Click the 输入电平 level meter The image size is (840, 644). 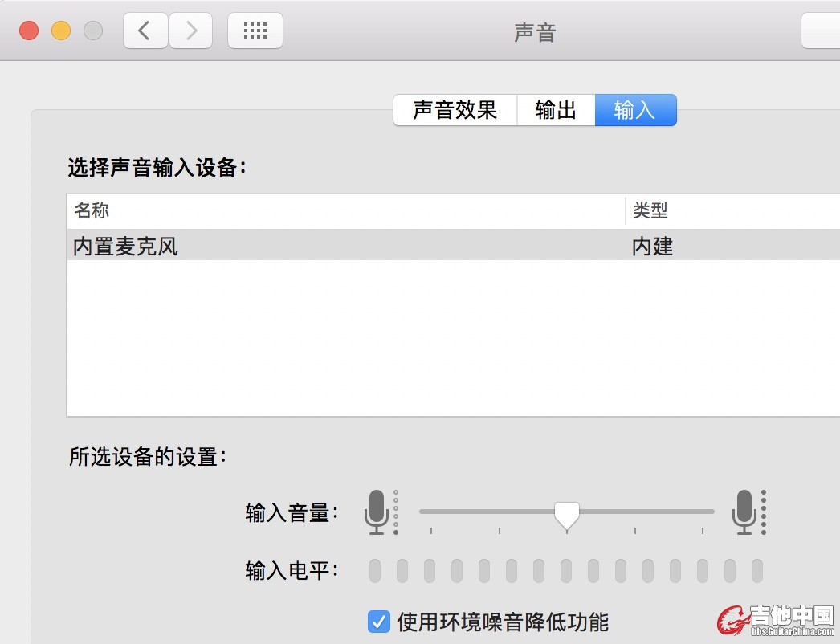pos(565,571)
